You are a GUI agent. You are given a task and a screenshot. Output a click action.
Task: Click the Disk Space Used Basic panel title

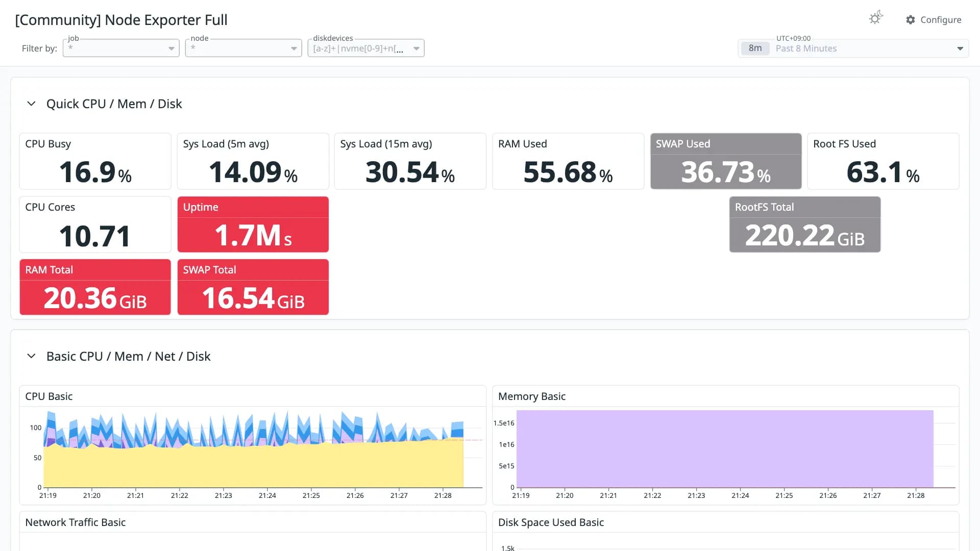551,522
